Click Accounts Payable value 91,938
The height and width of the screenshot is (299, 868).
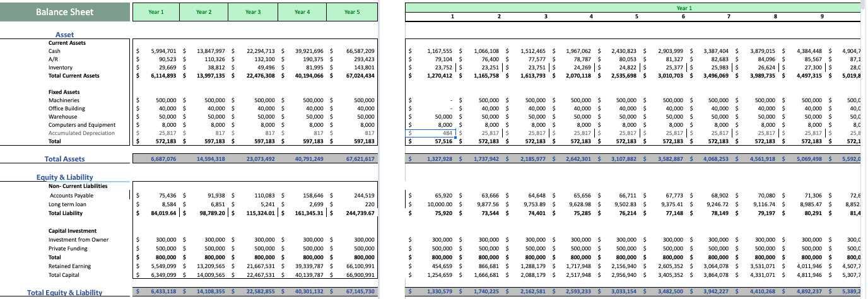click(x=218, y=196)
